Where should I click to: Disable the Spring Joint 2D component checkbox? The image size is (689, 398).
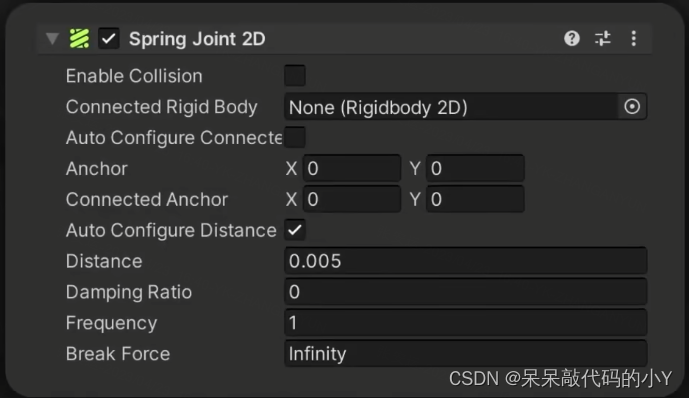[109, 39]
